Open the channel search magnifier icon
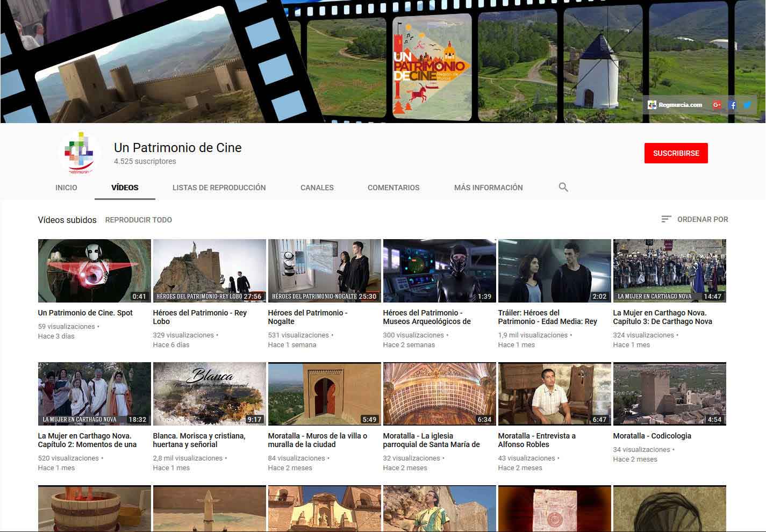Screen dimensions: 766x532 click(563, 187)
